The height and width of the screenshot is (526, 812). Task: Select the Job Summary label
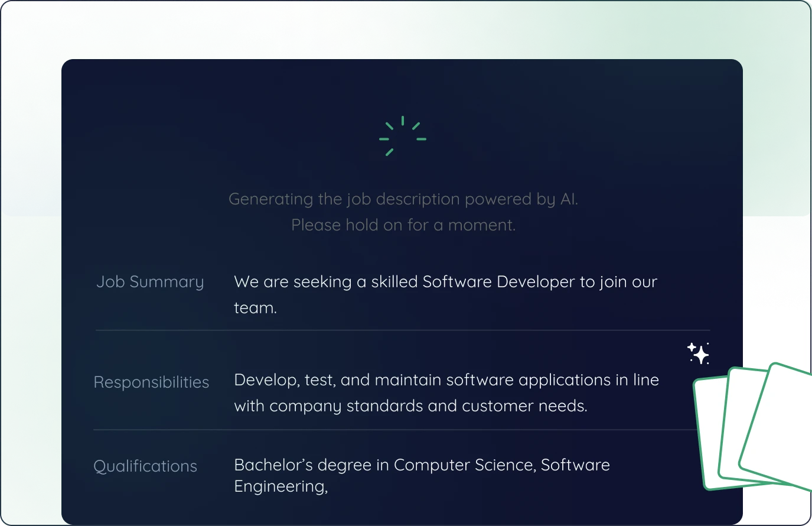(x=150, y=282)
